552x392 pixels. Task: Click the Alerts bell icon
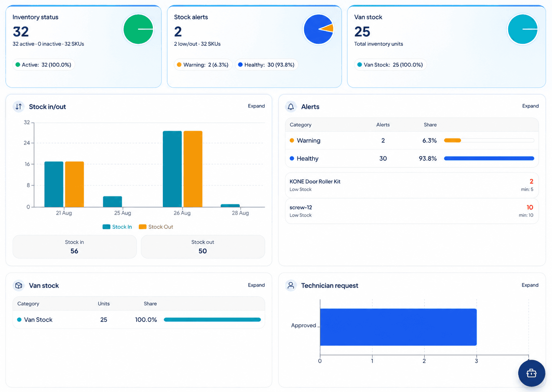(x=291, y=107)
